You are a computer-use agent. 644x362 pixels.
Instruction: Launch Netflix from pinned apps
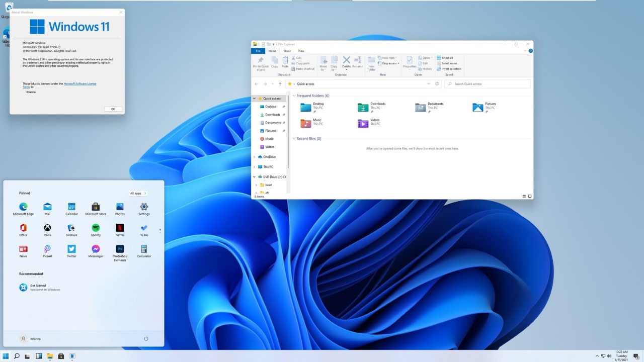(120, 230)
